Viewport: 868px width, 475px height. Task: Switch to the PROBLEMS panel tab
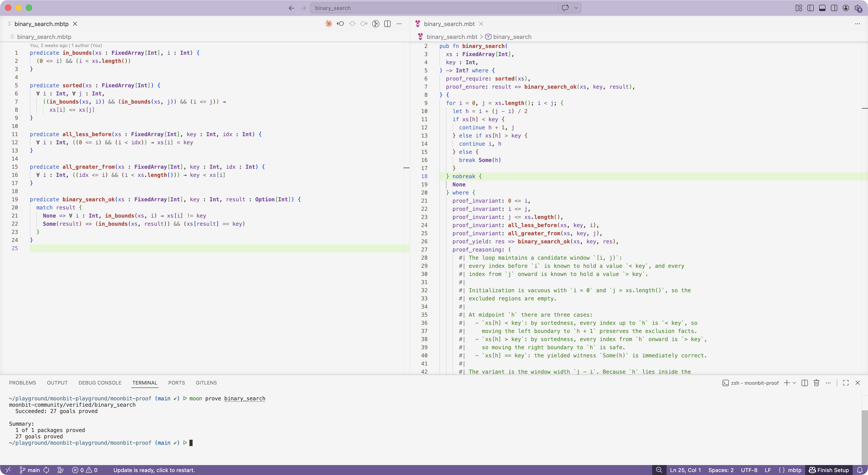click(22, 383)
